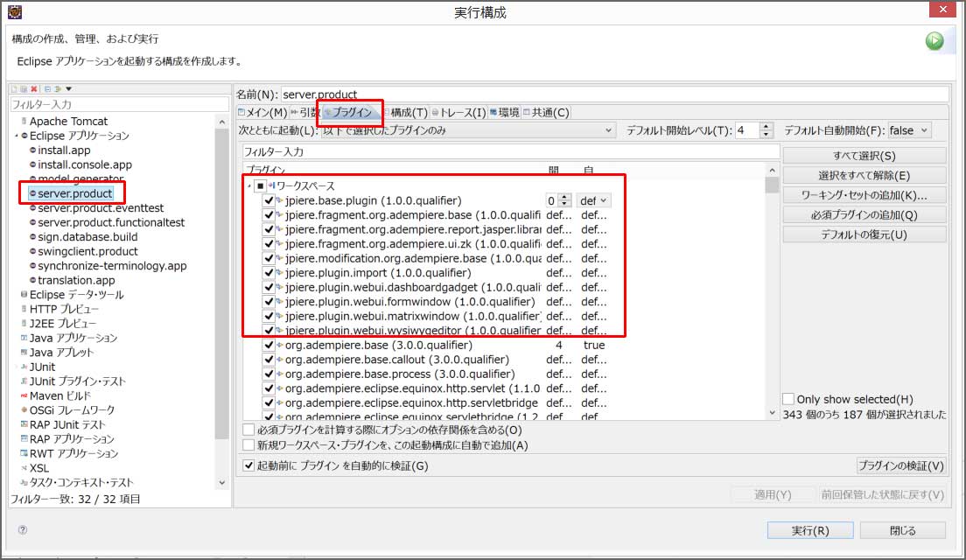The image size is (966, 560).
Task: Open the server.product.functionaltest configuration
Action: coord(111,222)
